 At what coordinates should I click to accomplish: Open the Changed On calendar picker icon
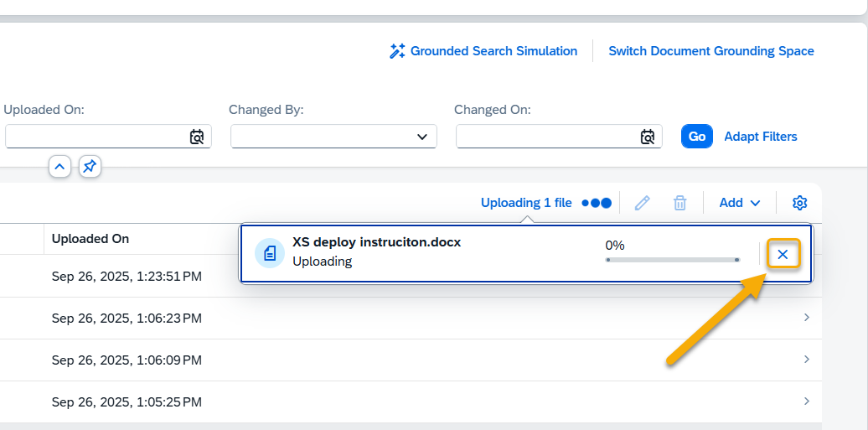(x=648, y=137)
